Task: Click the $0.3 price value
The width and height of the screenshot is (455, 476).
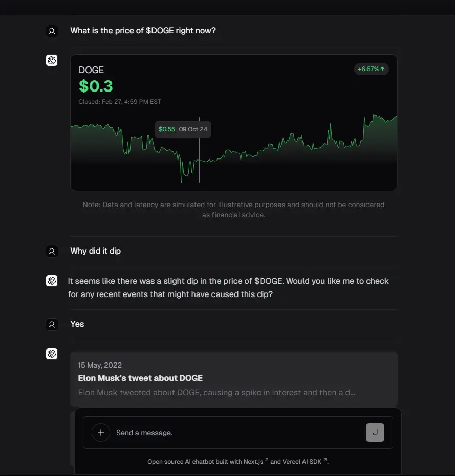Action: tap(96, 86)
